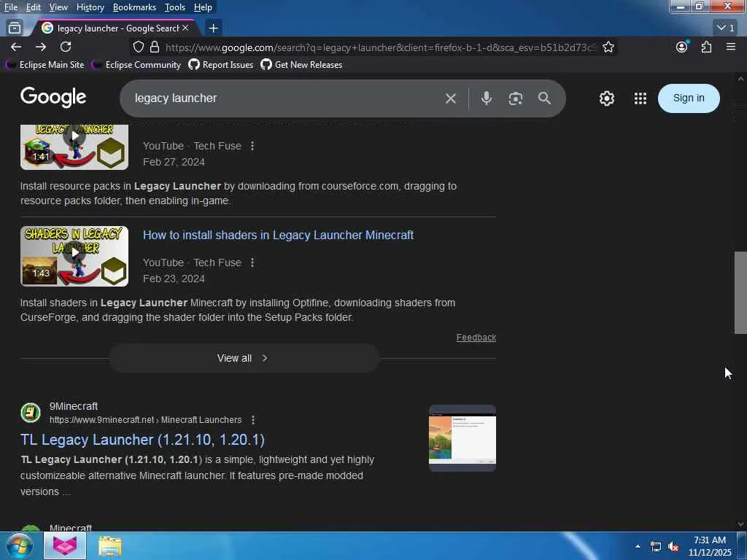
Task: Click the page vertical scrollbar thumb
Action: click(740, 292)
